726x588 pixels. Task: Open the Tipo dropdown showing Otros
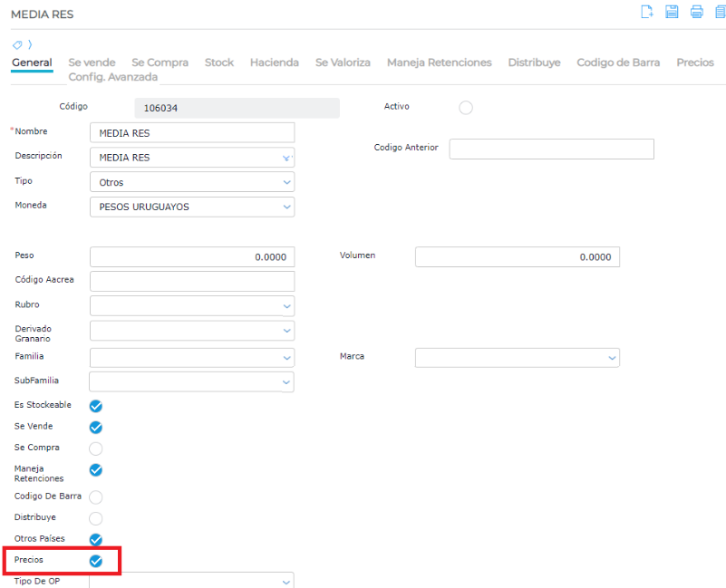192,182
